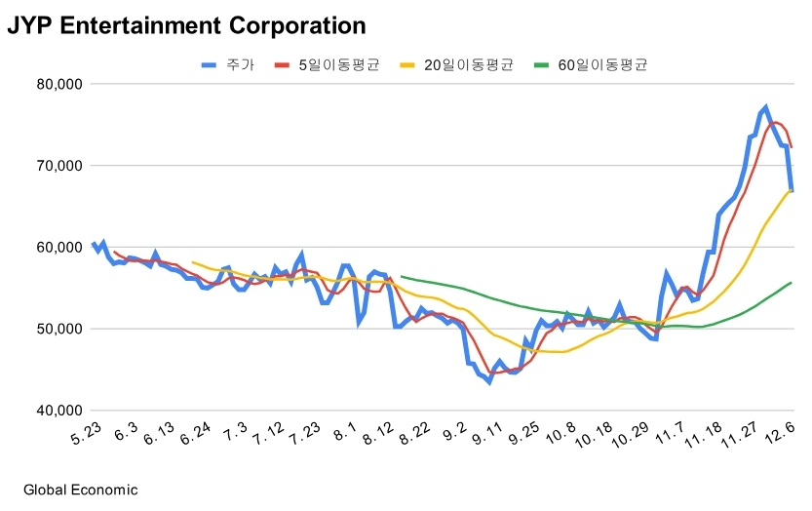Click the 12.6 date label
Screen dimensions: 812x511
(x=780, y=433)
